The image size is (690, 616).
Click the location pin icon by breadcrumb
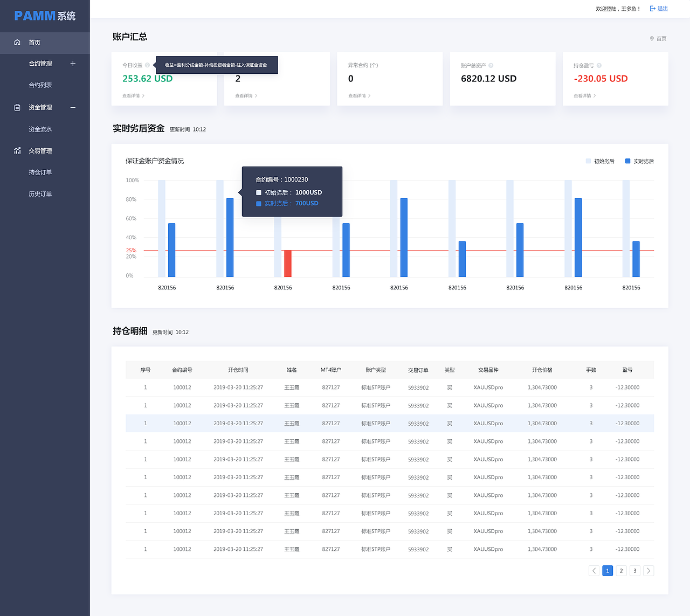pyautogui.click(x=652, y=39)
